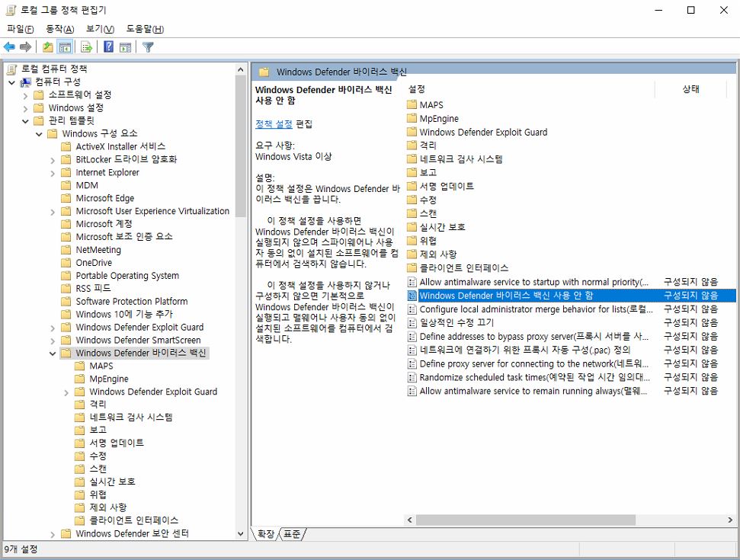
Task: Click the 실시간 보호 folder icon in list
Action: [412, 227]
